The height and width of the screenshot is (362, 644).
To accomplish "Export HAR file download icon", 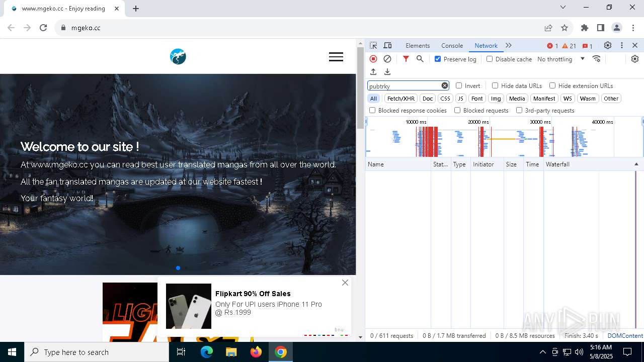I will pos(387,72).
